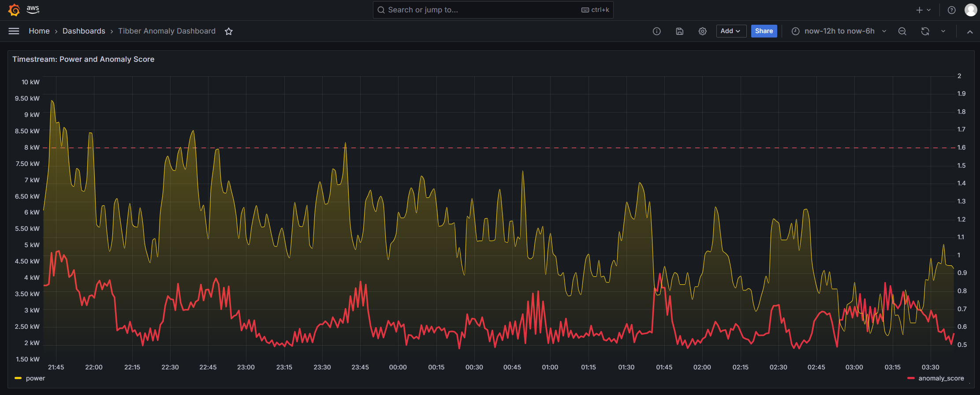The height and width of the screenshot is (395, 980).
Task: Open the hamburger navigation menu
Action: point(14,31)
